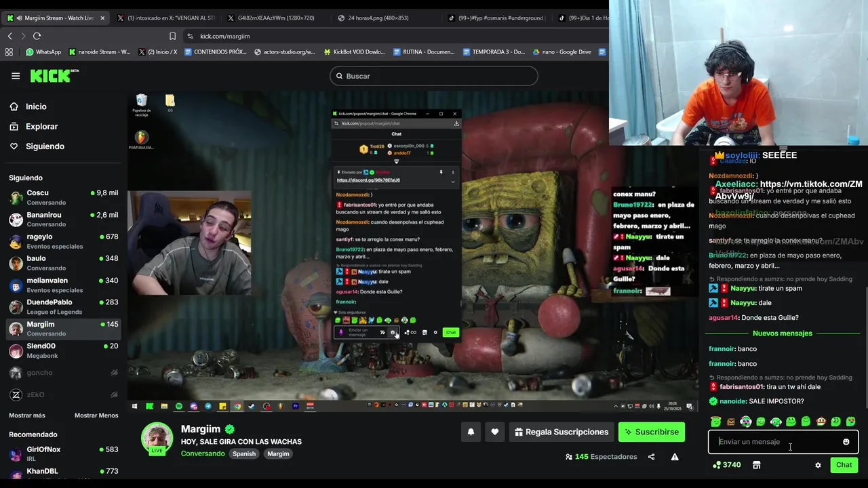Open baulo's channel in followed list
Screen dimensions: 868x488
click(64, 263)
